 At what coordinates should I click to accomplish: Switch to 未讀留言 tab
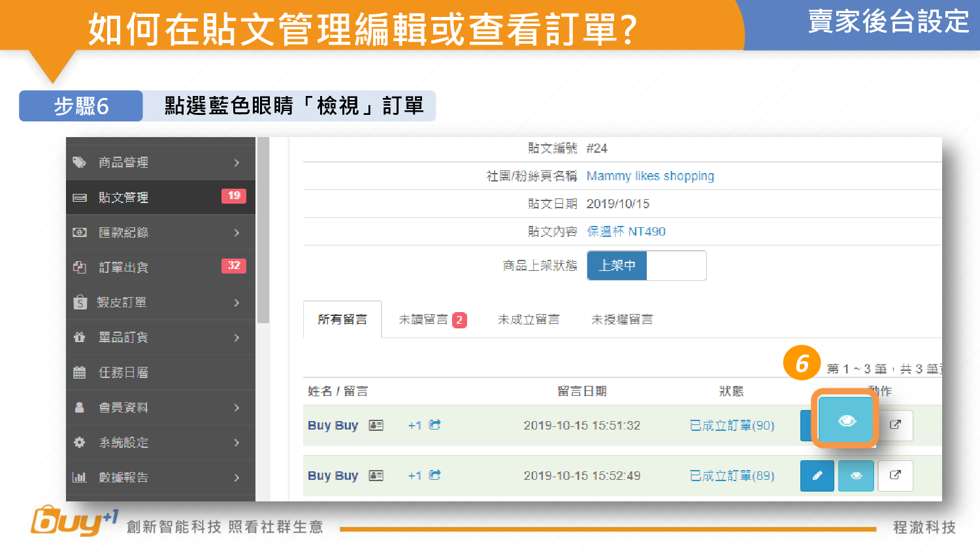pos(431,320)
